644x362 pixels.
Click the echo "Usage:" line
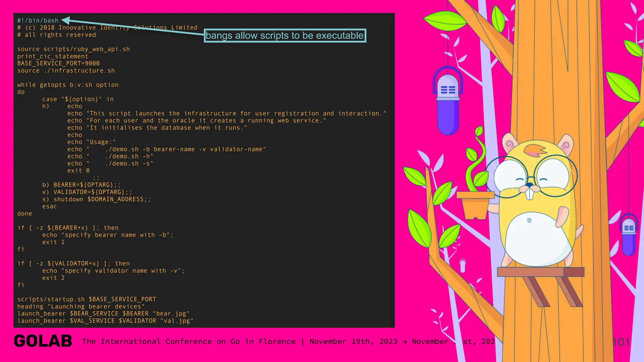click(x=92, y=142)
